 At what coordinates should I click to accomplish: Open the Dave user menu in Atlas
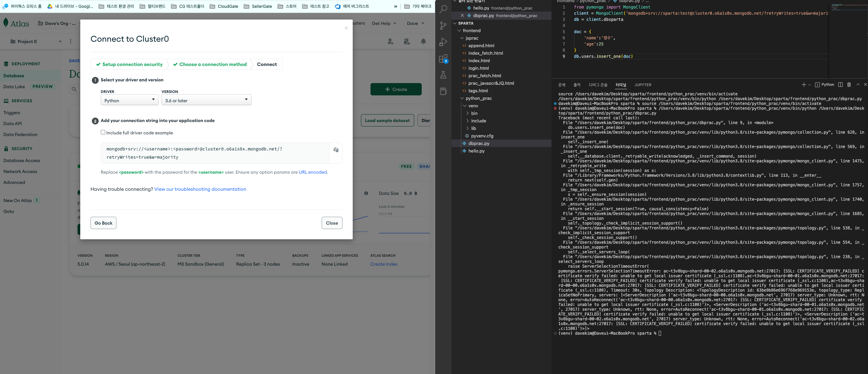pos(416,24)
